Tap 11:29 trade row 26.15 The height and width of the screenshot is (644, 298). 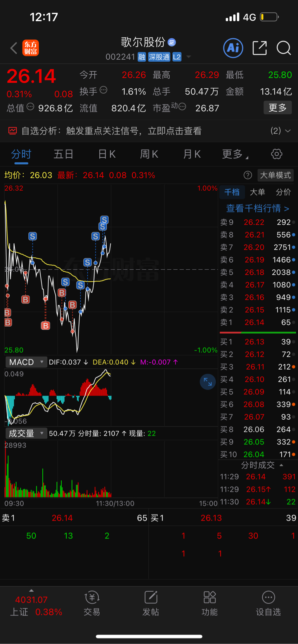click(x=258, y=489)
